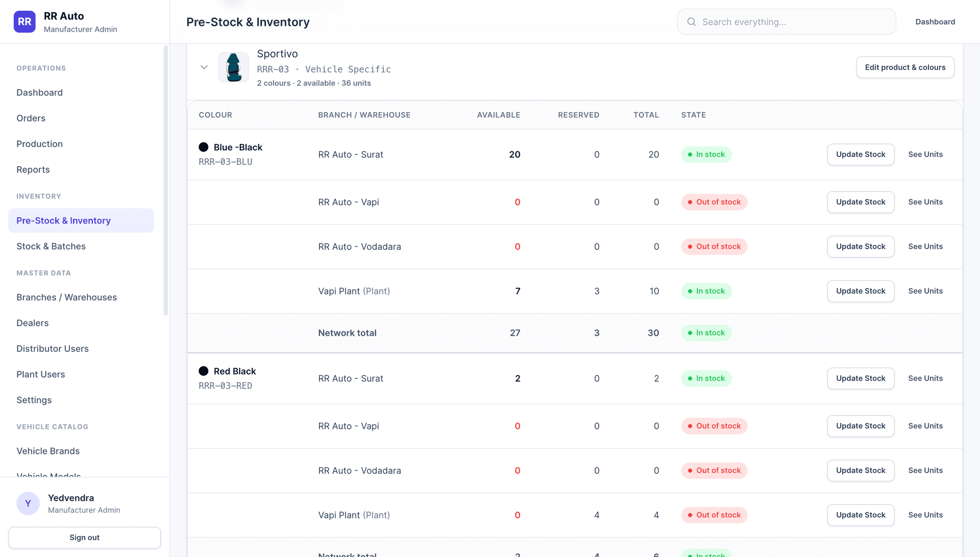Open Stock & Batches
The height and width of the screenshot is (557, 980).
click(x=51, y=246)
